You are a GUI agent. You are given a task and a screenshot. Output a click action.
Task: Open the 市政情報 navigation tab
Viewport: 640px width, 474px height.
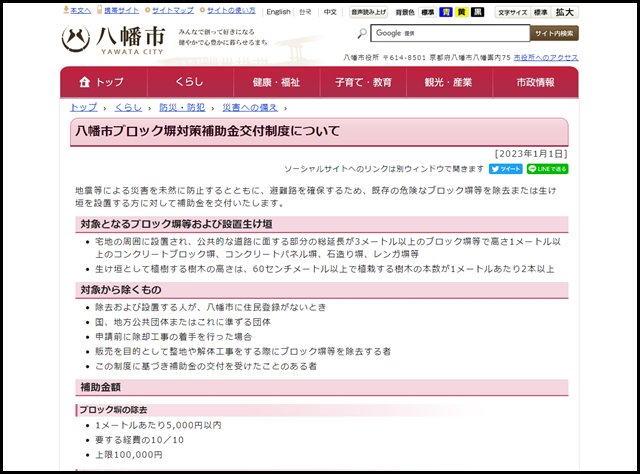click(x=534, y=81)
